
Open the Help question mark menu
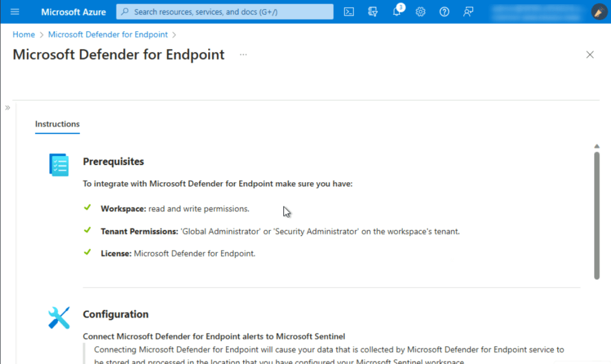click(444, 12)
